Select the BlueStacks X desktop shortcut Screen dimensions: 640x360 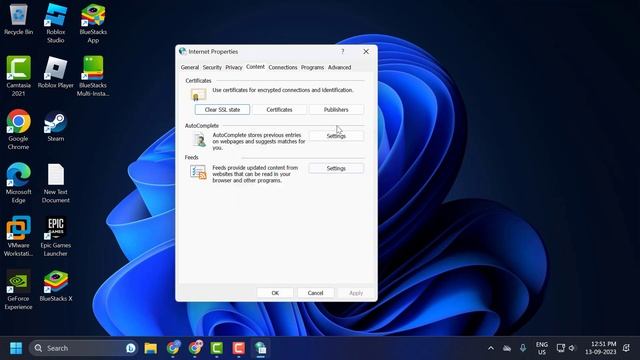coord(56,286)
